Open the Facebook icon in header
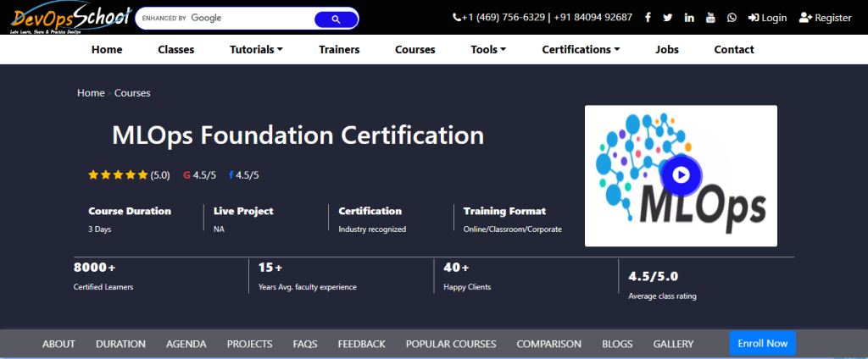 coord(648,18)
